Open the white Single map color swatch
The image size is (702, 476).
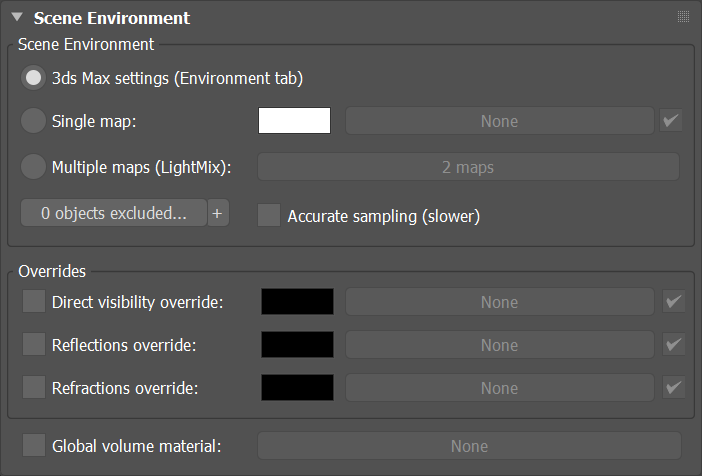294,120
